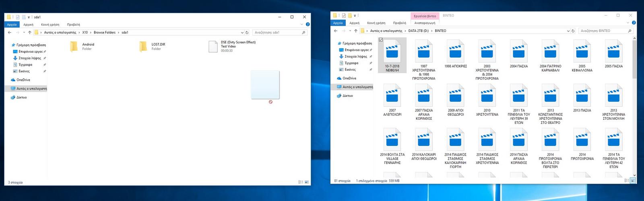Open Αρχική tab in sda1 window
This screenshot has height=201, width=644.
click(x=28, y=25)
